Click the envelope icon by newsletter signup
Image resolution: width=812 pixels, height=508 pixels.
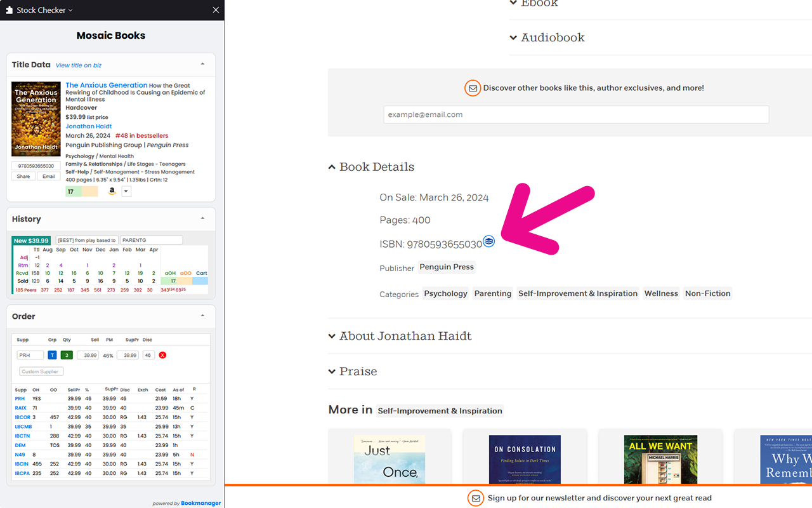click(475, 498)
